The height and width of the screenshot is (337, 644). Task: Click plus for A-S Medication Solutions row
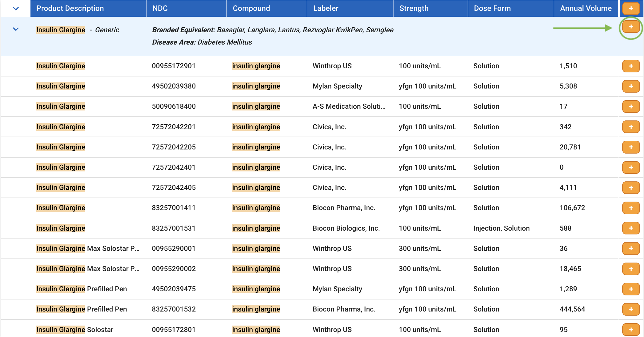pyautogui.click(x=631, y=106)
